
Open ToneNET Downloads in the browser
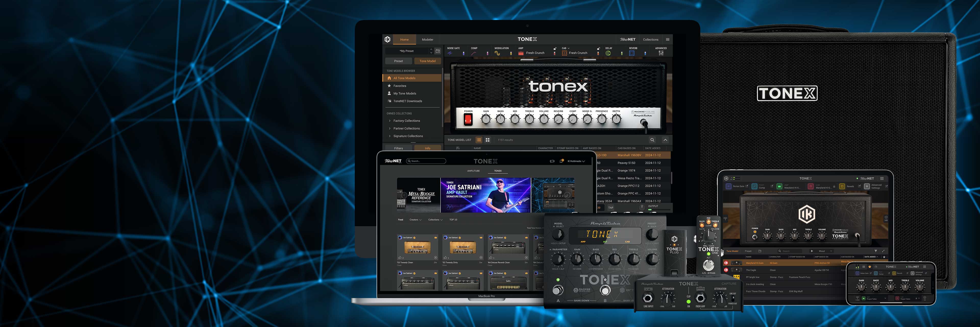click(408, 101)
